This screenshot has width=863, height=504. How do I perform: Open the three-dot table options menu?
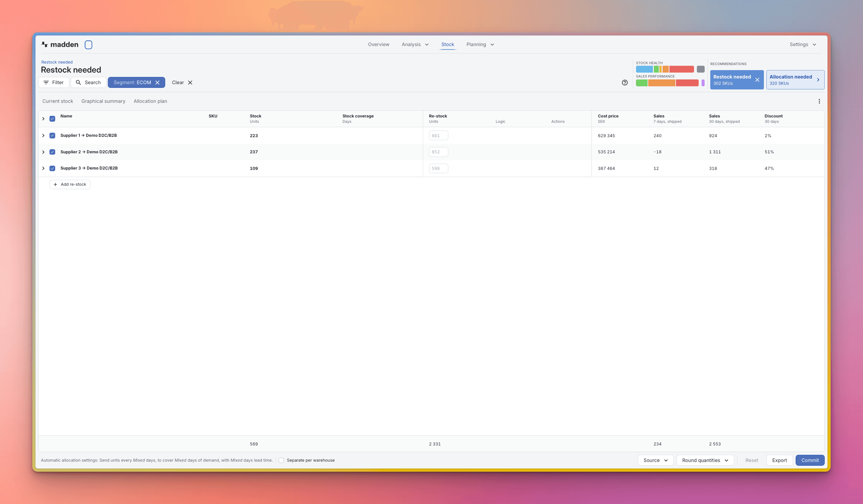pos(819,101)
